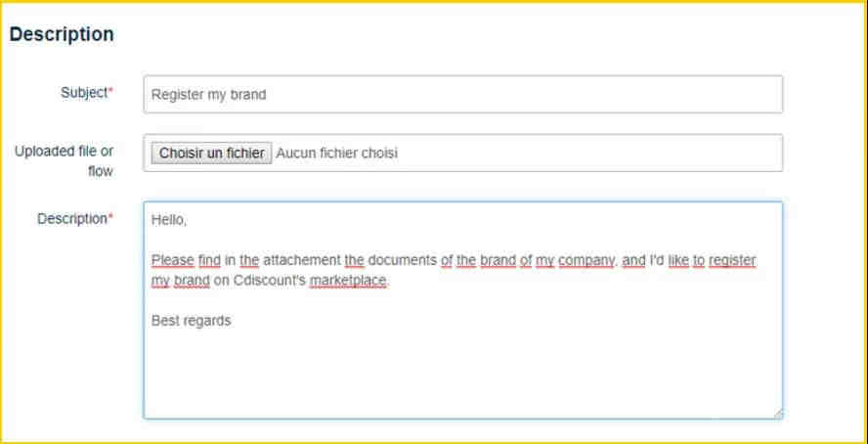Click the "Hello," line in the description
This screenshot has height=444, width=868.
pos(169,220)
